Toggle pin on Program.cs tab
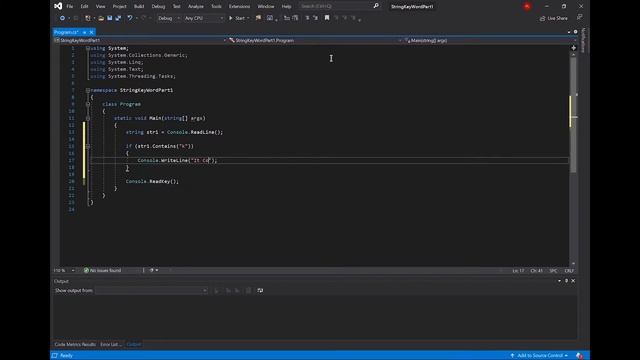 [x=84, y=32]
